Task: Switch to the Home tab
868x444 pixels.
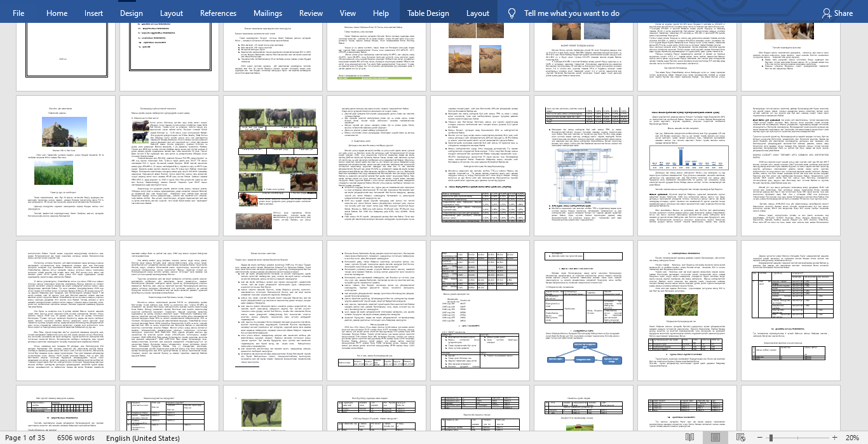Action: point(57,13)
